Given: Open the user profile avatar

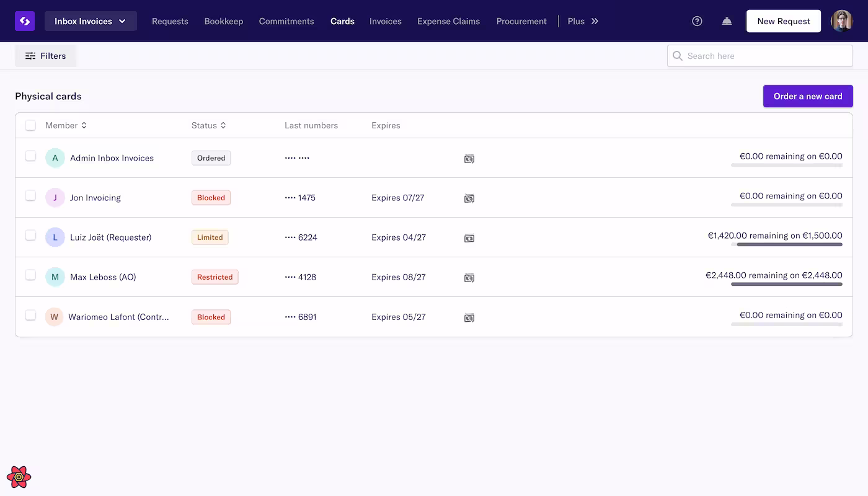Looking at the screenshot, I should pyautogui.click(x=841, y=21).
